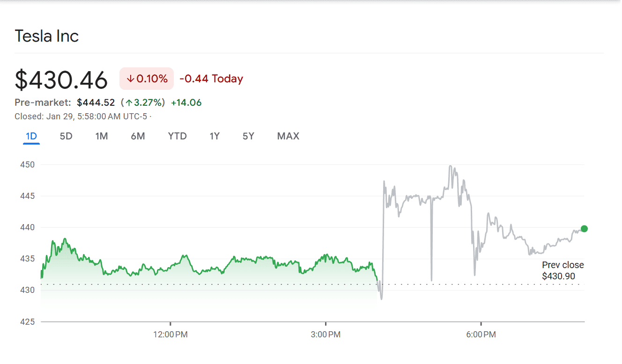Show the 6M price history

pos(138,136)
